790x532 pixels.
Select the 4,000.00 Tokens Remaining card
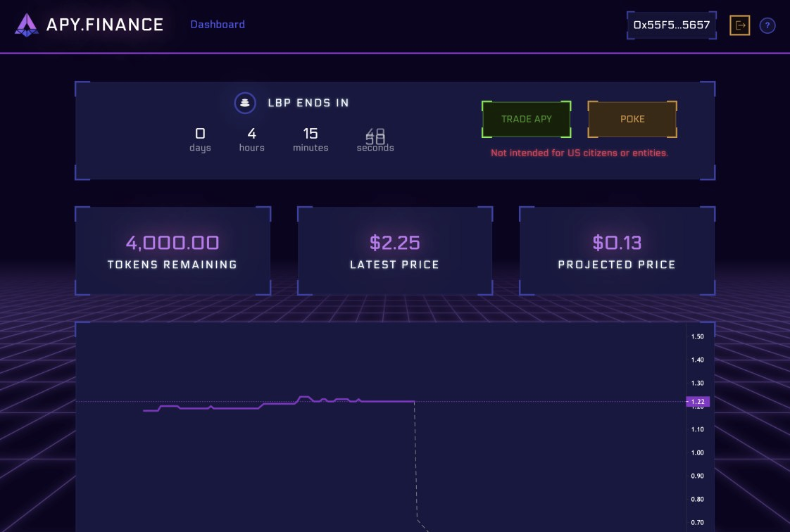point(173,251)
